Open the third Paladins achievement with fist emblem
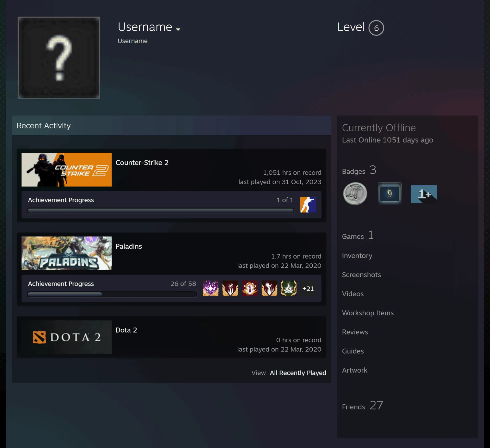The image size is (490, 448). click(x=250, y=288)
